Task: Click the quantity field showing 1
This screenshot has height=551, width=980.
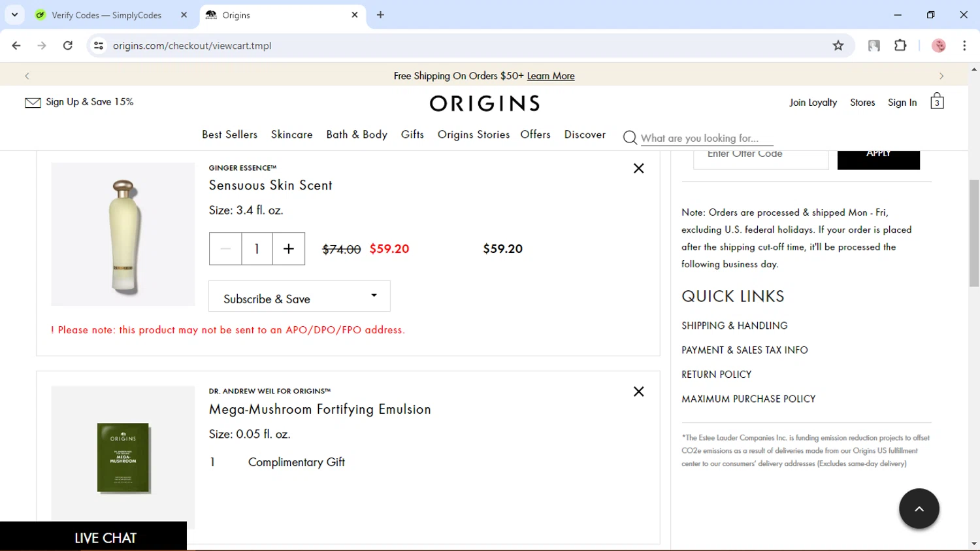Action: click(x=257, y=248)
